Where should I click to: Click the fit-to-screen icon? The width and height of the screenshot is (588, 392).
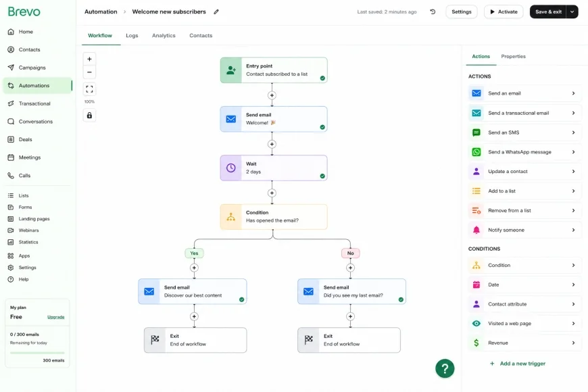(89, 89)
